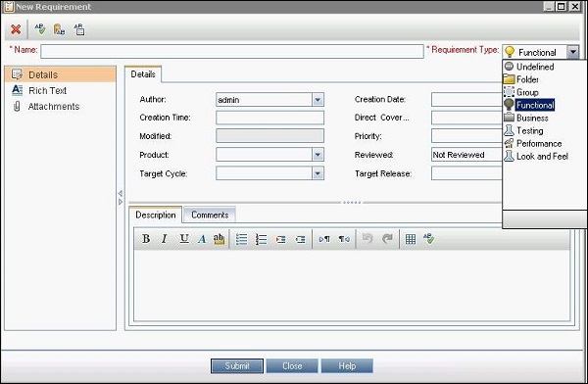
Task: Switch to the Description tab
Action: pyautogui.click(x=156, y=215)
